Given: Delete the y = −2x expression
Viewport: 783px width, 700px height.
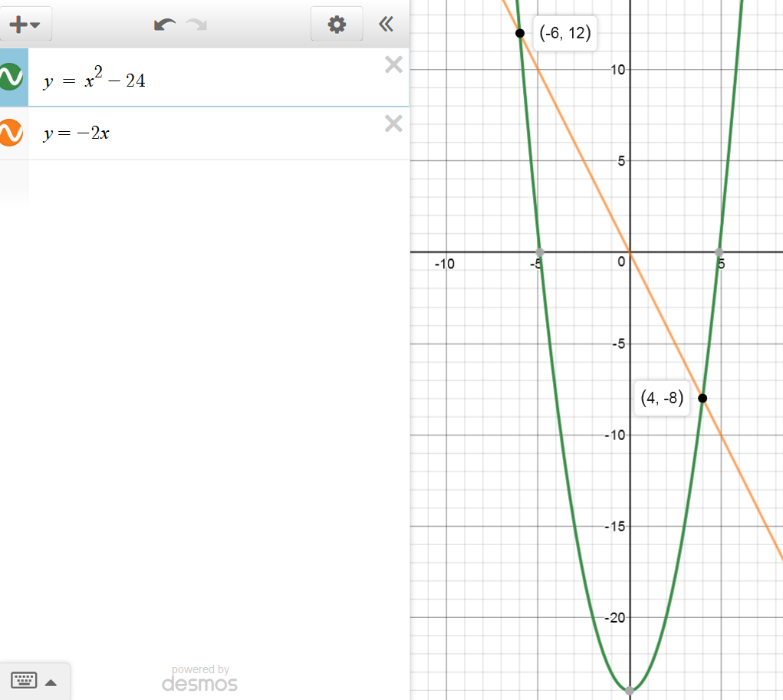Looking at the screenshot, I should click(x=393, y=123).
